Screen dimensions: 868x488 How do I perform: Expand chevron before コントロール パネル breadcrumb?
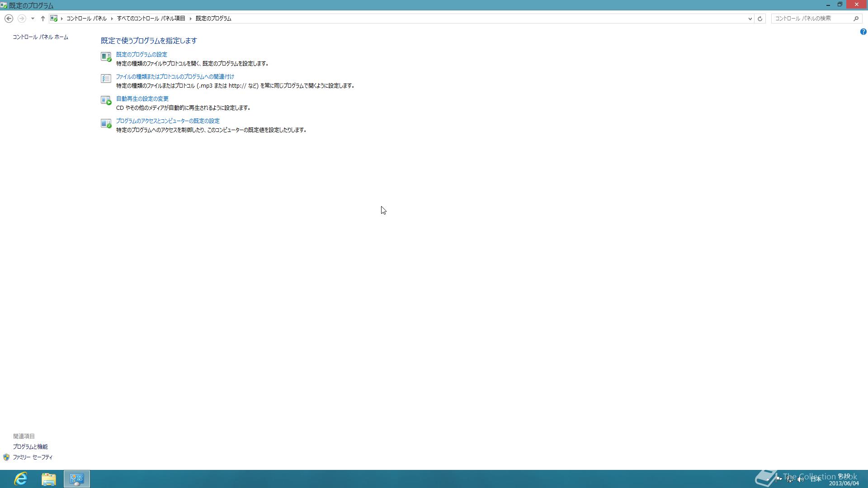[62, 19]
